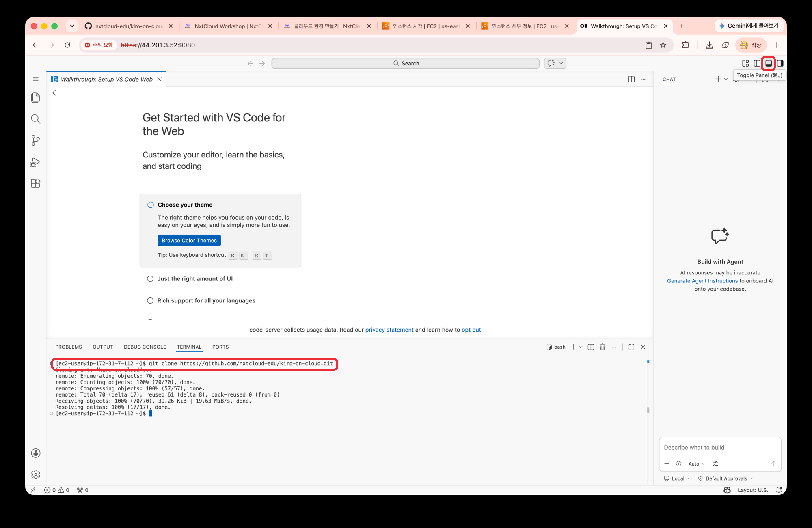Open the Local session target dropdown
The height and width of the screenshot is (528, 812).
pos(677,479)
